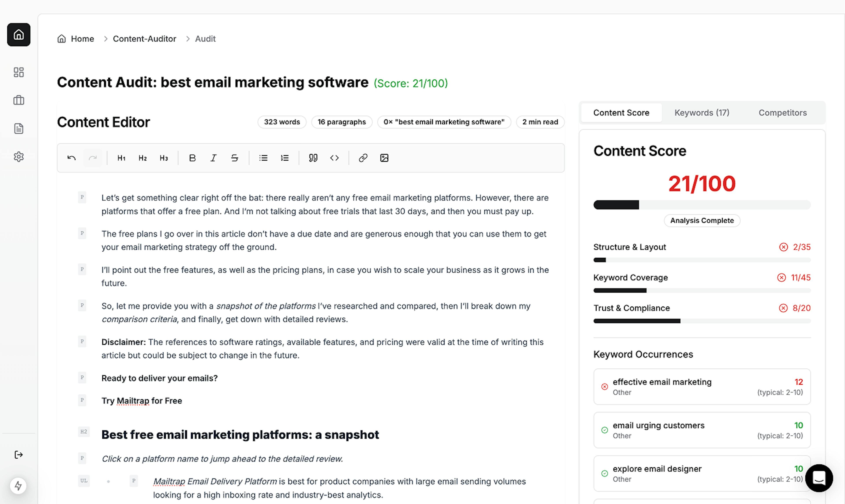Click the Keyword Coverage progress bar
This screenshot has height=504, width=845.
point(702,291)
